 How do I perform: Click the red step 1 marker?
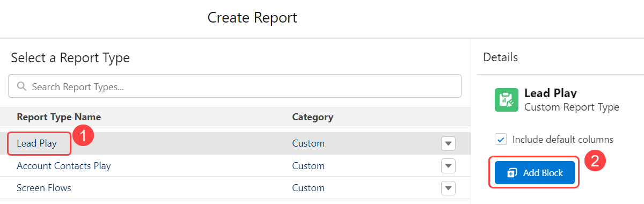point(83,135)
